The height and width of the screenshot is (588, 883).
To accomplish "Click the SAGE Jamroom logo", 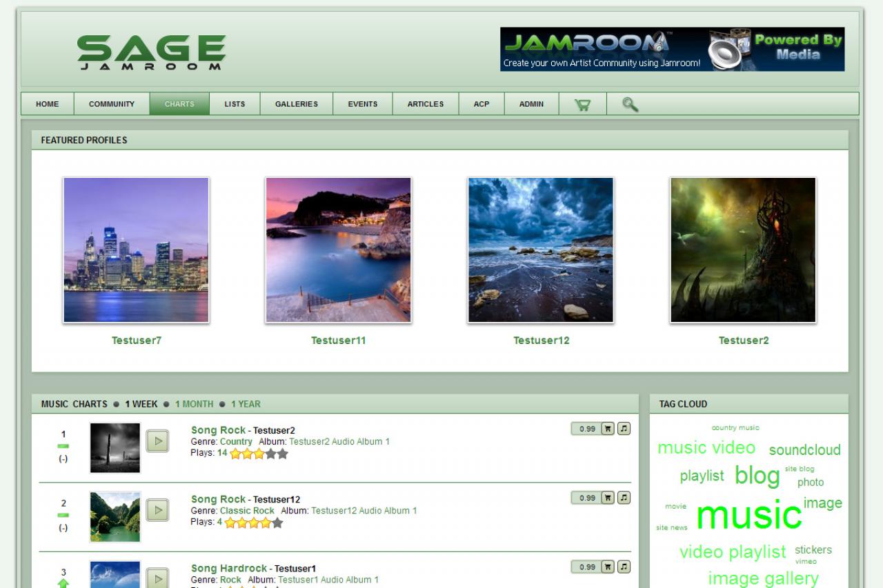I will pyautogui.click(x=152, y=52).
